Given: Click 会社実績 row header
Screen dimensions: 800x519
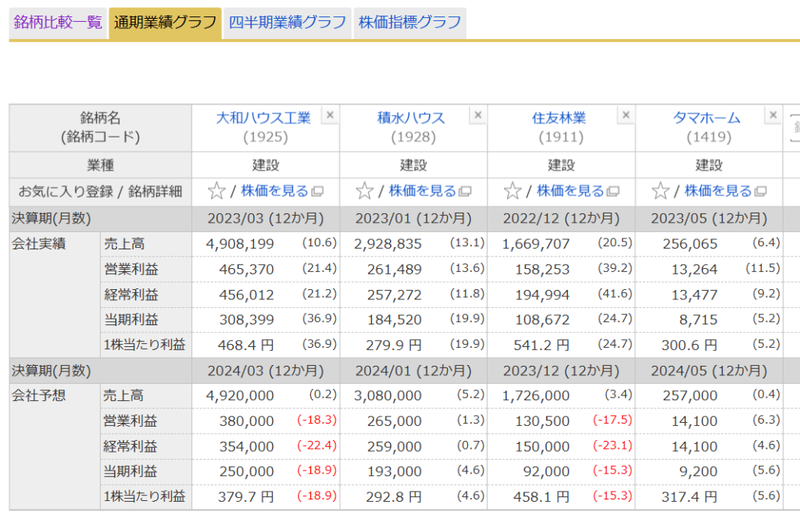Looking at the screenshot, I should coord(39,244).
